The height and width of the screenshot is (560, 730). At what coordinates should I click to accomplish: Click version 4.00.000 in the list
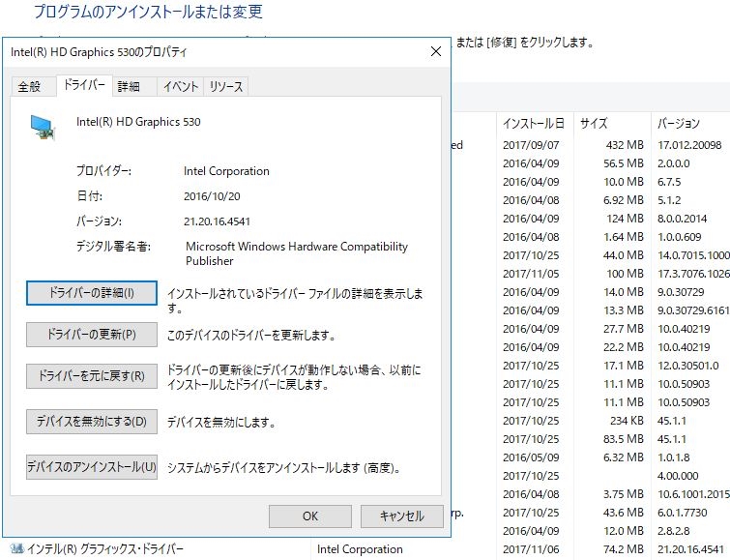coord(678,476)
